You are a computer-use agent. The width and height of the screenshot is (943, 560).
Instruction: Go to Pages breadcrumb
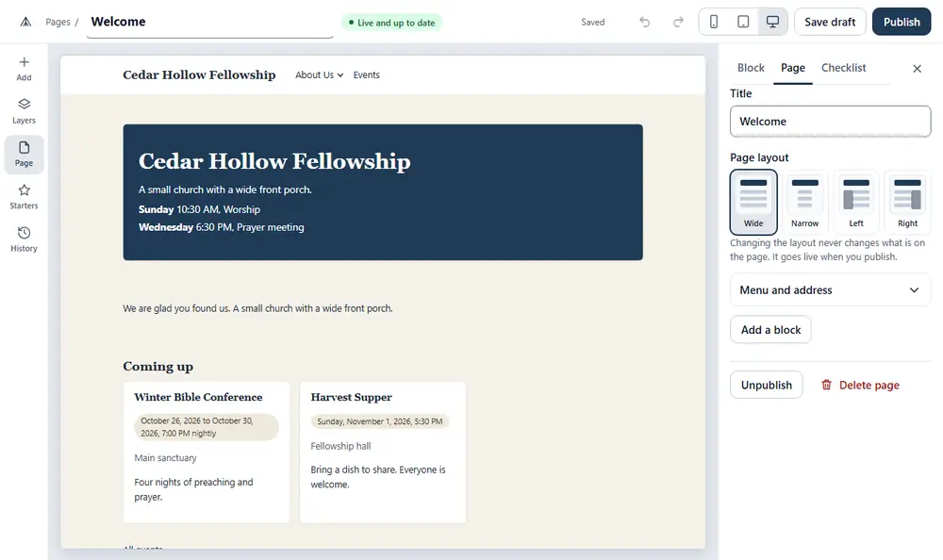(x=58, y=23)
